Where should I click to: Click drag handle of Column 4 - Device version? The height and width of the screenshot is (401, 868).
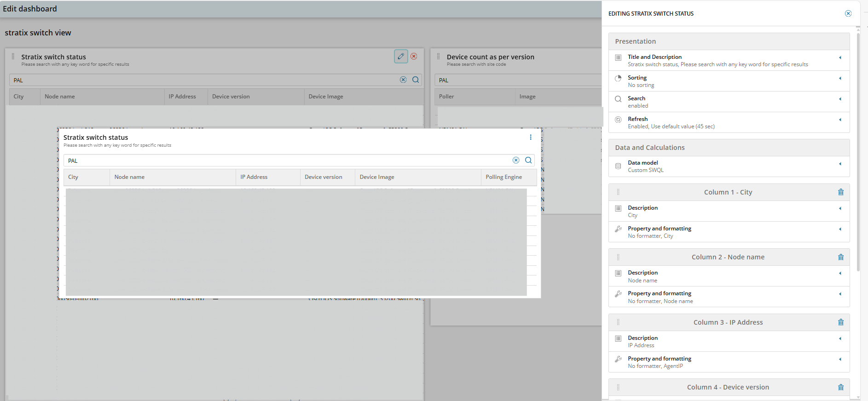click(x=618, y=387)
